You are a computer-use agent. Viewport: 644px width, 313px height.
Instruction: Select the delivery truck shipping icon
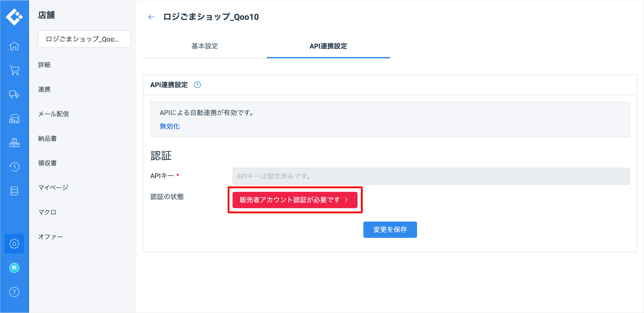pyautogui.click(x=14, y=94)
